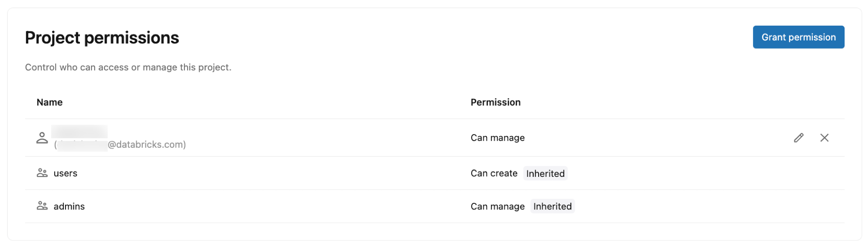This screenshot has height=246, width=868.
Task: Click the Can create permission for users
Action: 494,173
